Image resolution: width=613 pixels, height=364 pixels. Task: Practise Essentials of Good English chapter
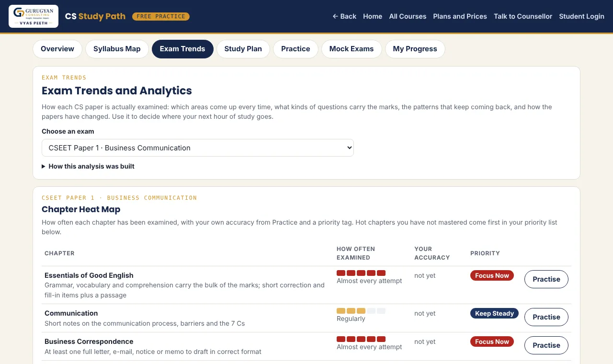pos(546,279)
